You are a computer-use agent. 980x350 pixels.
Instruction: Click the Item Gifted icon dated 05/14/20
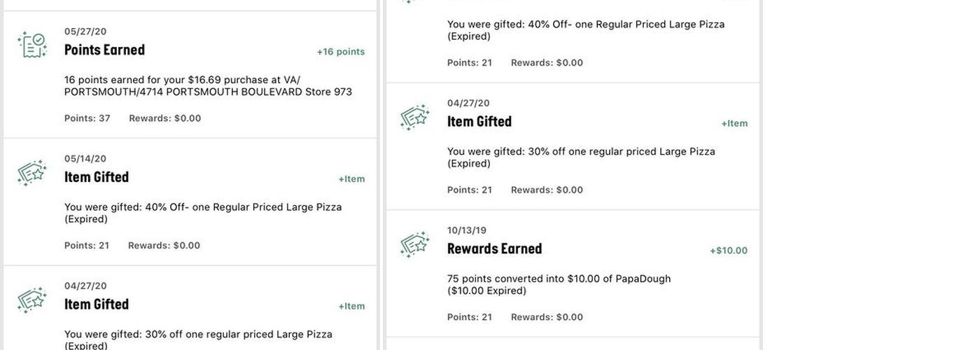(32, 173)
